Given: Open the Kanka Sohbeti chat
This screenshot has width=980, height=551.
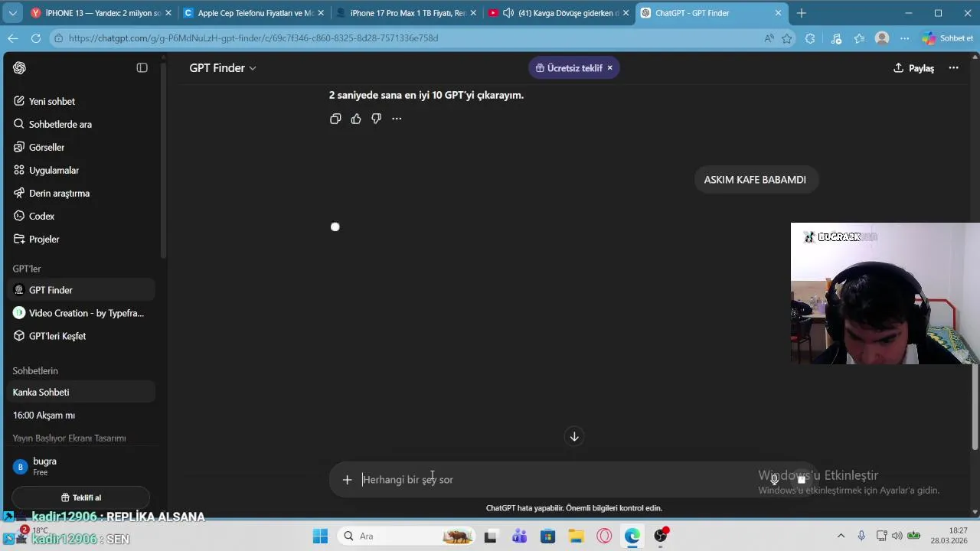Looking at the screenshot, I should point(80,392).
